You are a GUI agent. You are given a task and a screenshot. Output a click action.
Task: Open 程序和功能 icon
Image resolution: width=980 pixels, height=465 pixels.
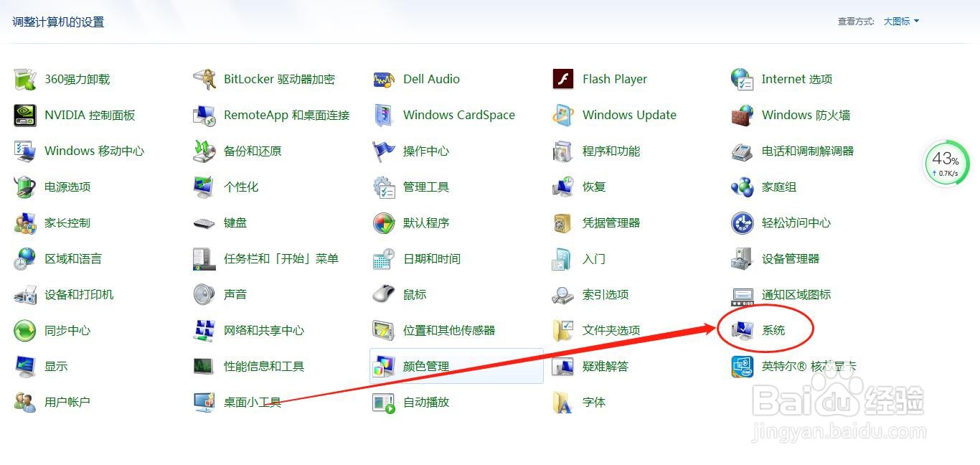pos(563,151)
